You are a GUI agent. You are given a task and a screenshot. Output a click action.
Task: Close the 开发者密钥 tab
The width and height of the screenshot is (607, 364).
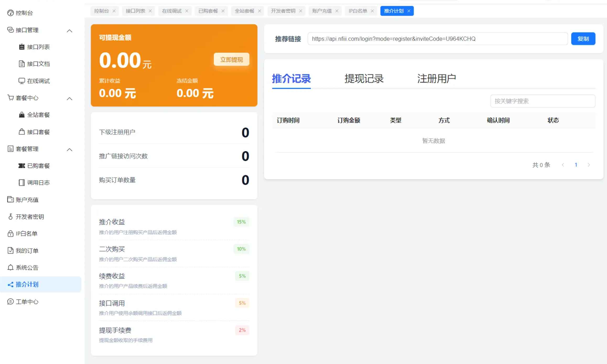(301, 11)
